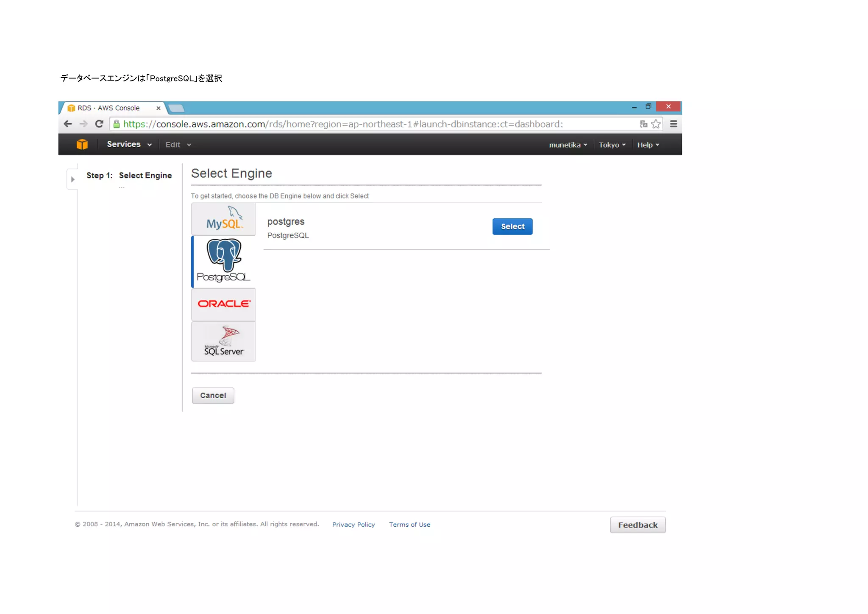This screenshot has height=614, width=868.
Task: Open a new browser tab
Action: (177, 108)
